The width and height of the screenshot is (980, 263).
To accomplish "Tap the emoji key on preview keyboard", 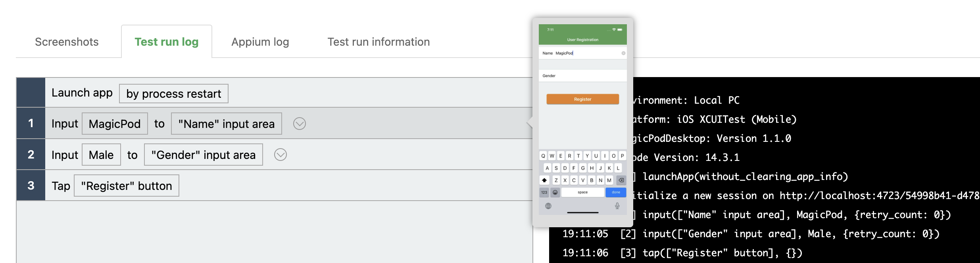I will [555, 192].
